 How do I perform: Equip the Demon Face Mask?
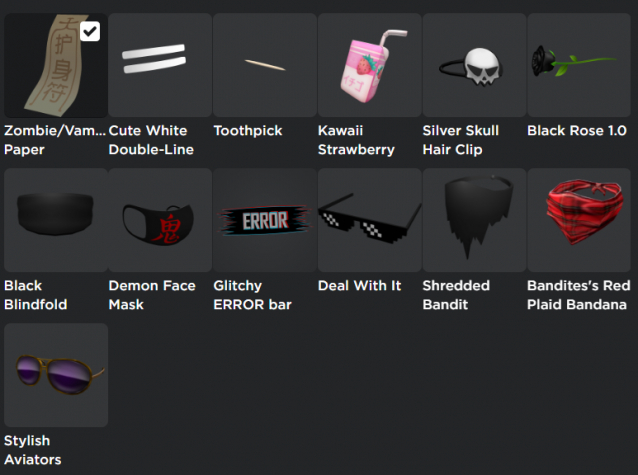point(160,220)
